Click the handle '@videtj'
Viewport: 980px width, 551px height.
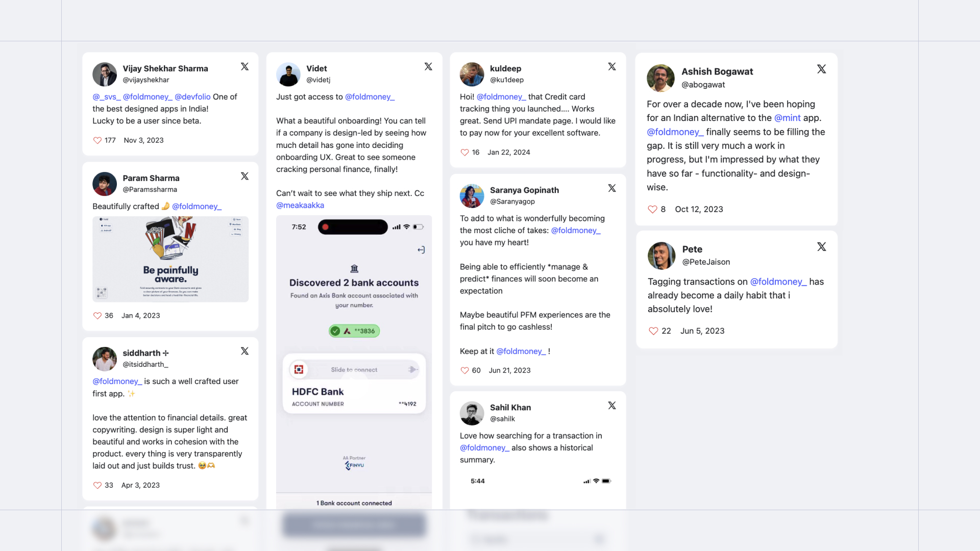pos(318,80)
